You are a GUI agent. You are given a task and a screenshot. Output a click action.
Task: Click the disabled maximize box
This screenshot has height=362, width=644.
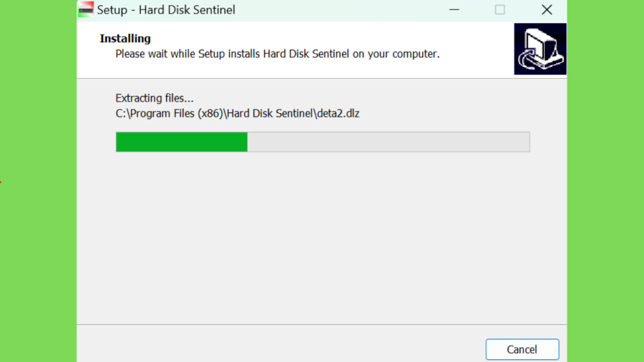pyautogui.click(x=500, y=9)
